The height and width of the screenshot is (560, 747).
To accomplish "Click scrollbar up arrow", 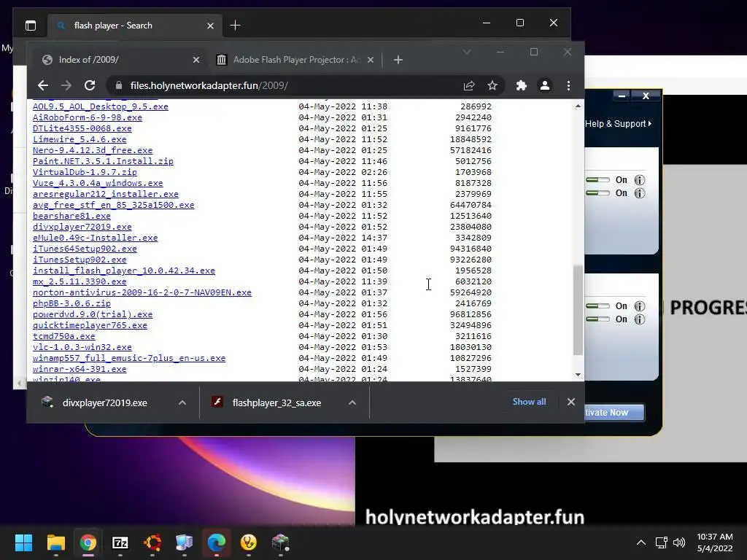I will point(578,106).
